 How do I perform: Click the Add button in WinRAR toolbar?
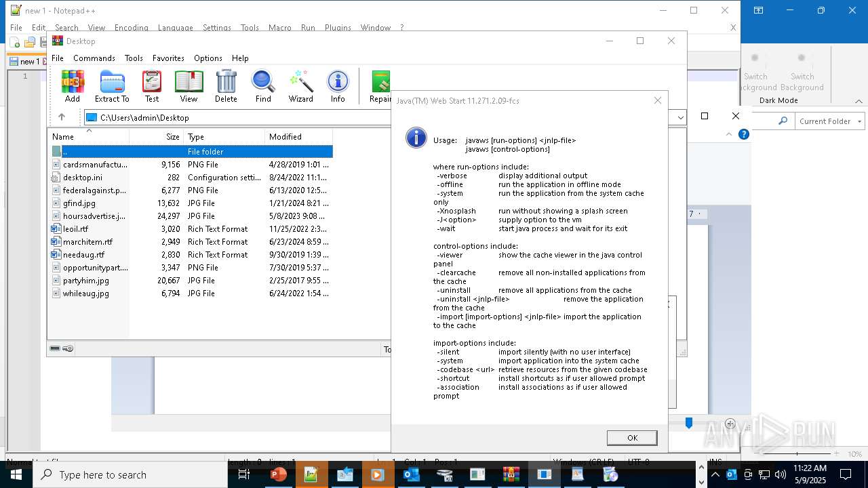point(73,86)
